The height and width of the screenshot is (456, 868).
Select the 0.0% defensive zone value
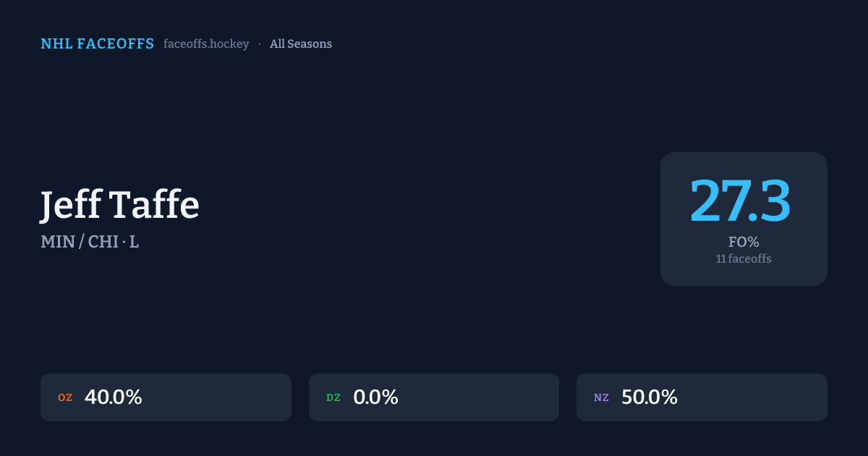[375, 397]
